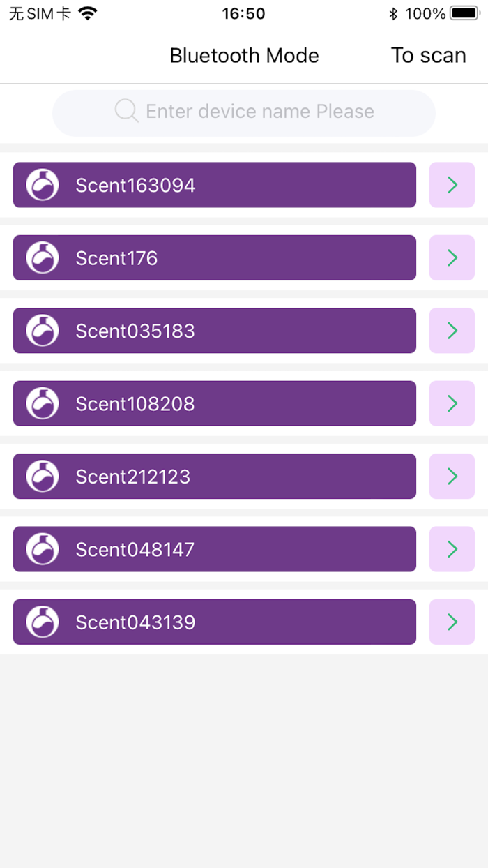Click the Scent212123 flask icon
This screenshot has width=488, height=868.
click(42, 477)
